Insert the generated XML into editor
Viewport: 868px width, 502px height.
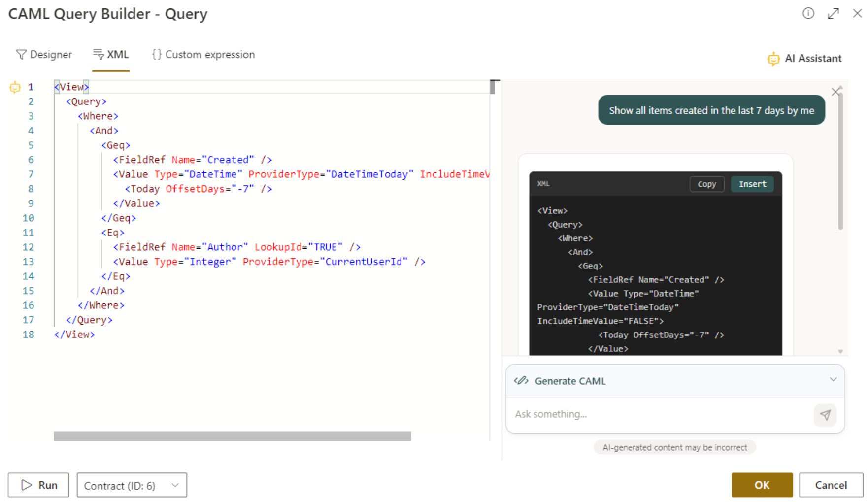coord(752,184)
